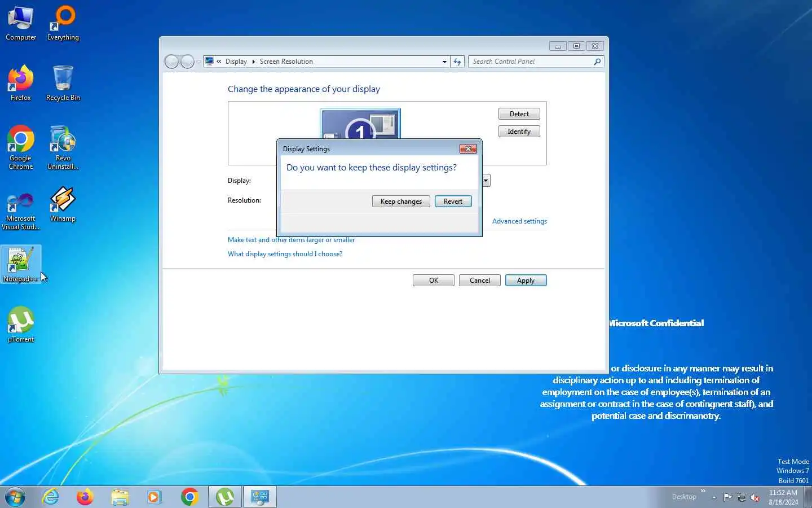Click the Desktop toolbar label in the taskbar
Screen dimensions: 812x508
[x=684, y=497]
